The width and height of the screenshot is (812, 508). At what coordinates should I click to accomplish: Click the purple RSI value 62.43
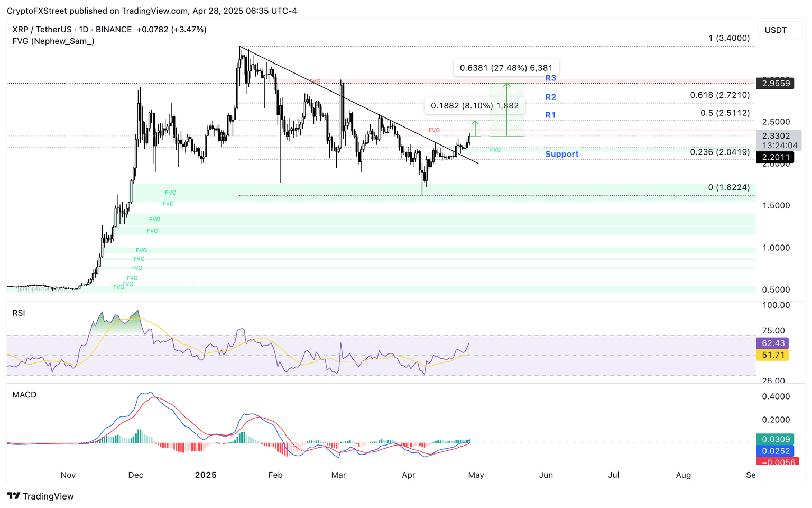click(773, 343)
